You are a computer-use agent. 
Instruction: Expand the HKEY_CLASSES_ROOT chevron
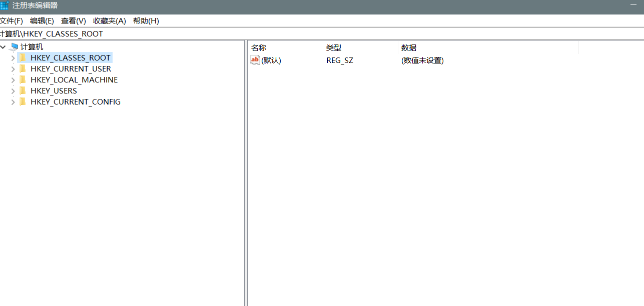(13, 58)
